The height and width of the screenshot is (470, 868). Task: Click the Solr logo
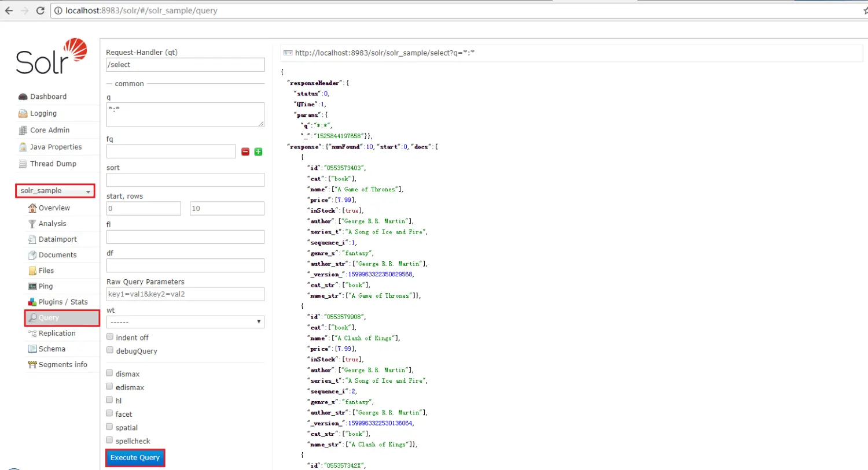tap(52, 56)
